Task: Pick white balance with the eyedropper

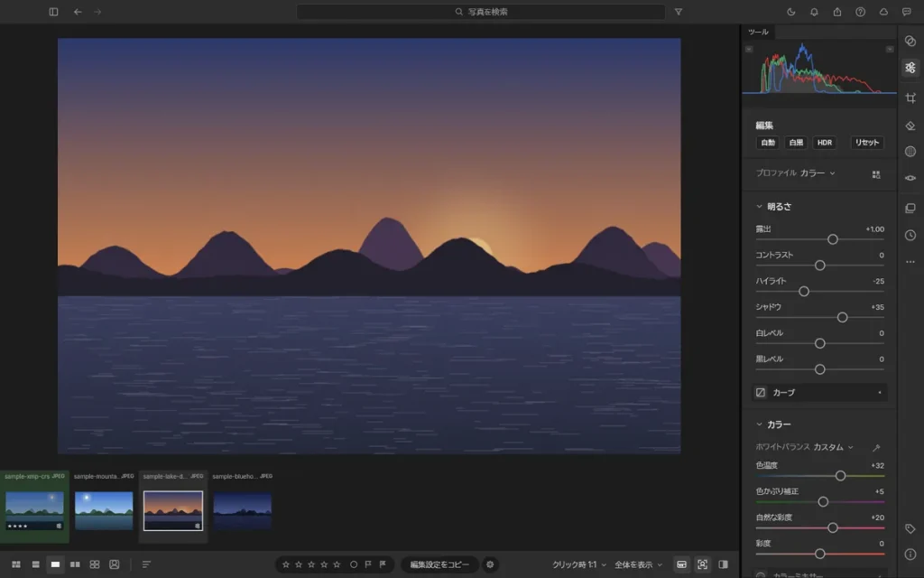Action: pos(876,448)
